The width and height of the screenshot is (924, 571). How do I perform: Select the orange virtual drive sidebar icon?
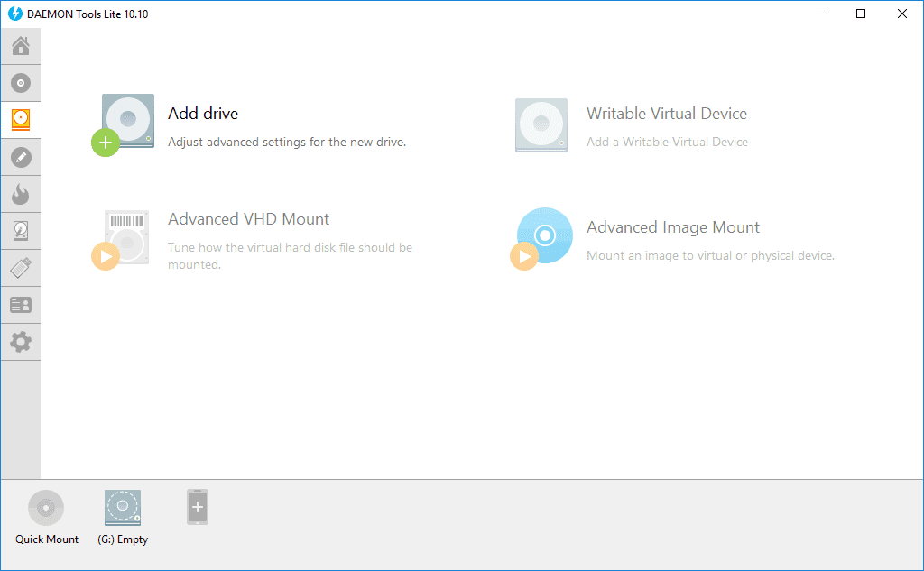pyautogui.click(x=21, y=120)
